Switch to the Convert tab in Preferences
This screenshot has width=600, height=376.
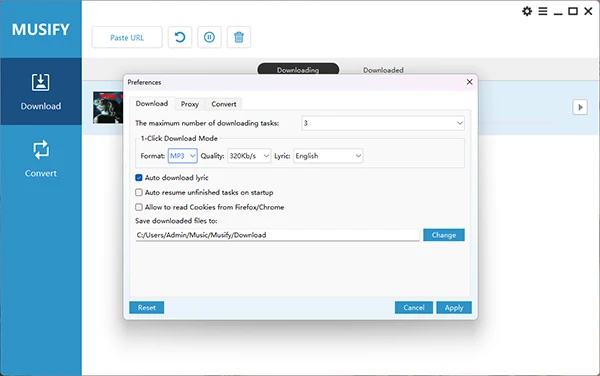click(x=224, y=104)
